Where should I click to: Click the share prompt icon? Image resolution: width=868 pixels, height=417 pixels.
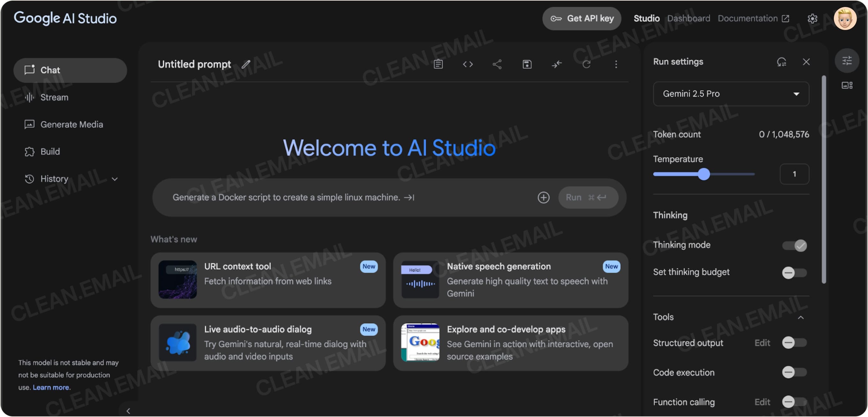pyautogui.click(x=497, y=64)
